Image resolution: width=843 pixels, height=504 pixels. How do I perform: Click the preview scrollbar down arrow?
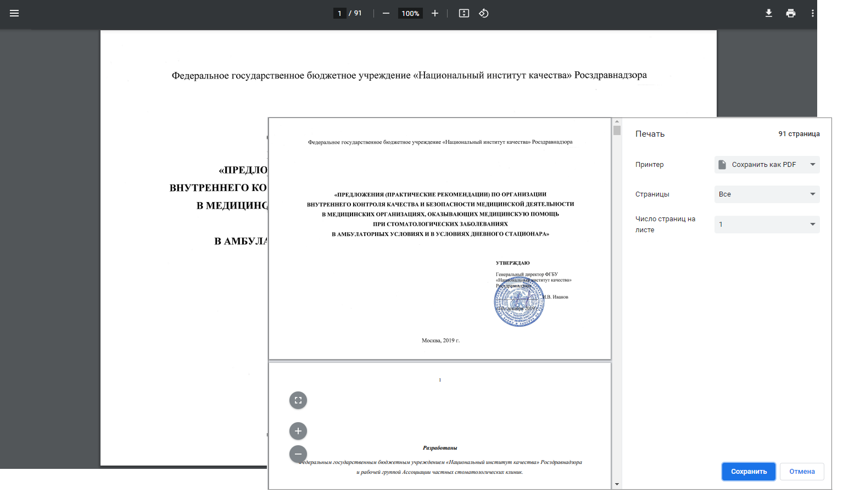point(617,484)
